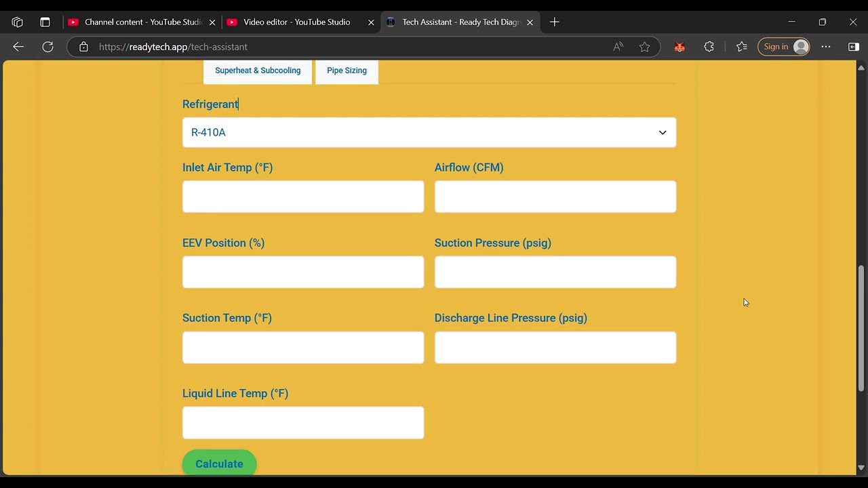
Task: Open the tab actions menu icon
Action: (x=45, y=22)
